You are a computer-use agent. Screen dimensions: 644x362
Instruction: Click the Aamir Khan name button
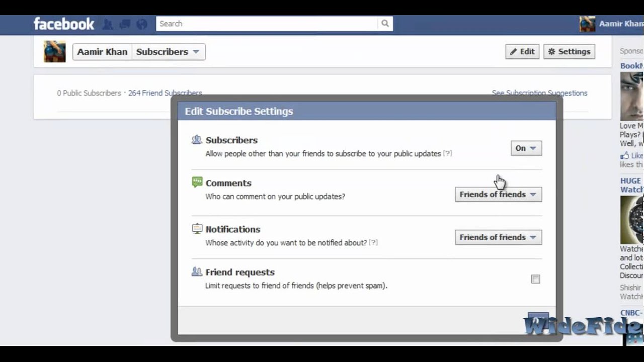coord(102,52)
